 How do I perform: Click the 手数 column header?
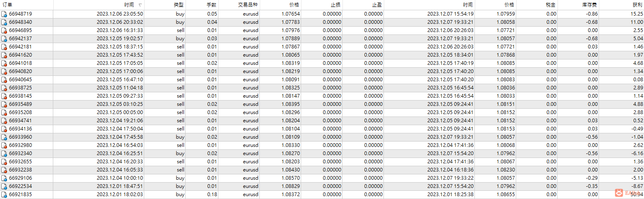point(211,5)
